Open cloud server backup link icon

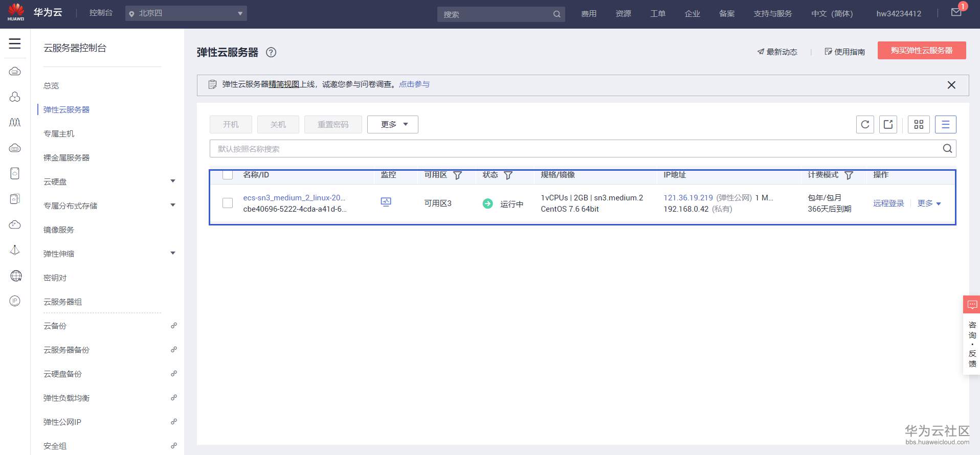tap(174, 350)
